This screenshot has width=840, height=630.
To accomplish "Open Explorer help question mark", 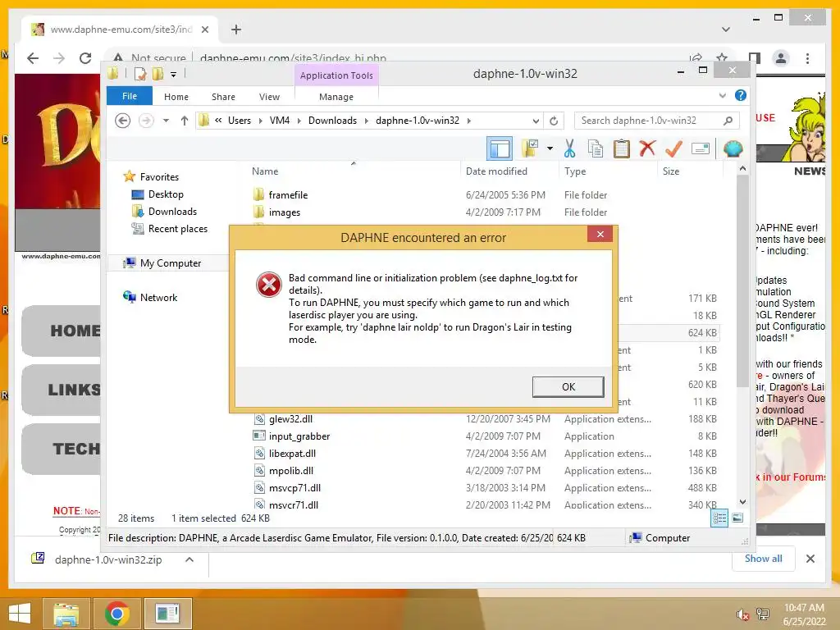I will pyautogui.click(x=741, y=95).
